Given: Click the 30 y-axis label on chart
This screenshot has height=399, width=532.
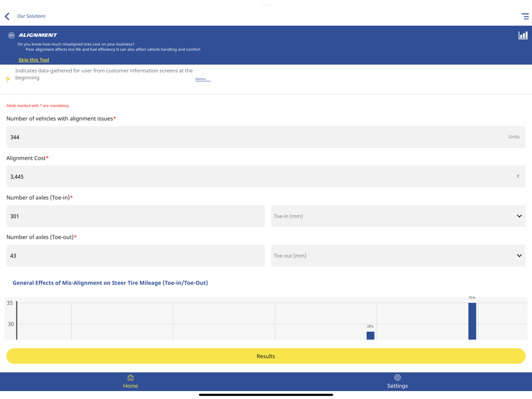Looking at the screenshot, I should (11, 324).
